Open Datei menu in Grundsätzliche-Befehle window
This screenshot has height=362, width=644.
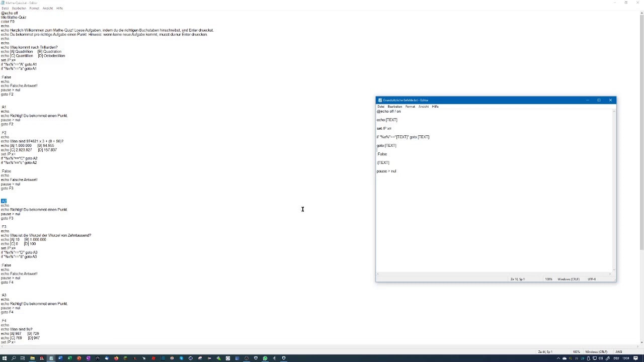(381, 107)
